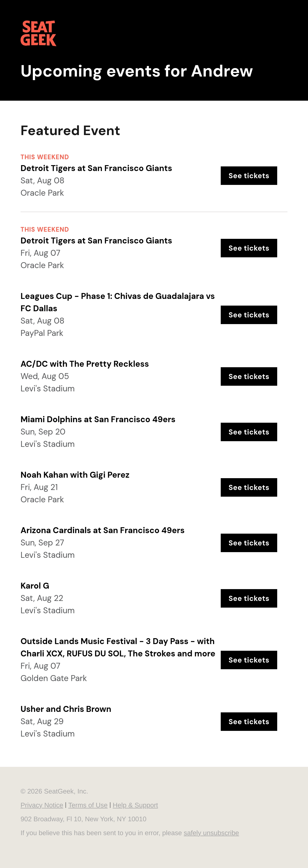See tickets for Noah Kahan with Gigi Perez

tap(249, 487)
